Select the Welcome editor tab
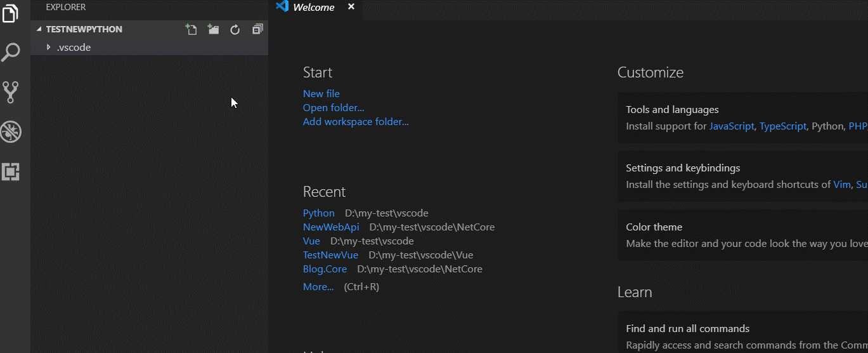This screenshot has width=868, height=353. [x=316, y=9]
